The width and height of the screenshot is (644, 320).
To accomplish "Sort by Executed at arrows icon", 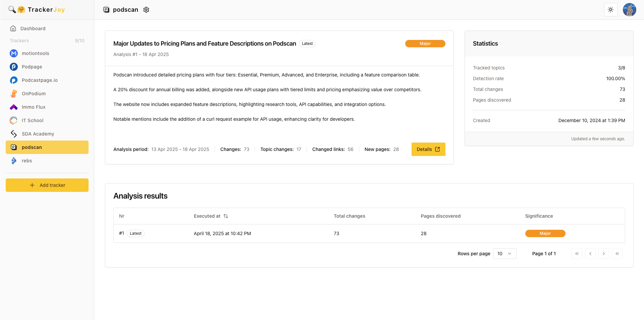I will click(226, 216).
